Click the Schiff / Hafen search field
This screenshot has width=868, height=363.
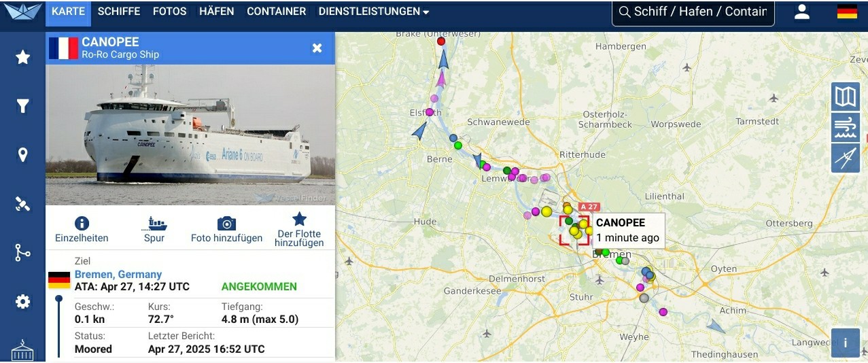693,12
